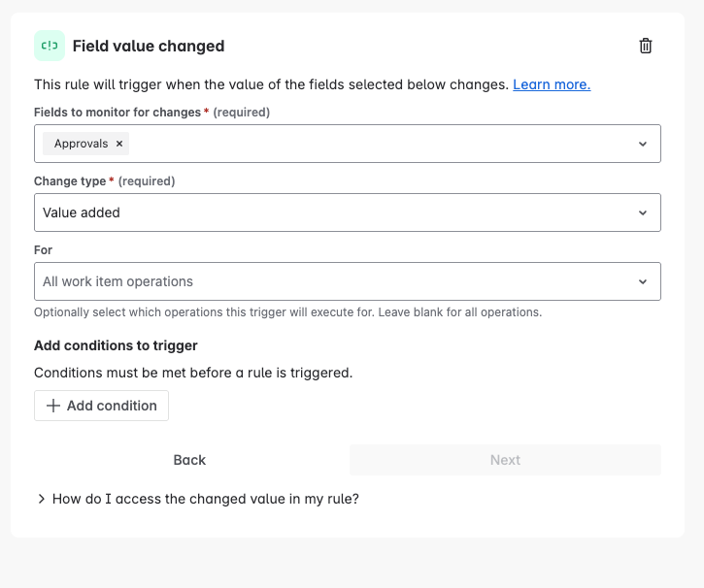Click "How do I access the changed value" text
The width and height of the screenshot is (704, 588).
pyautogui.click(x=206, y=499)
